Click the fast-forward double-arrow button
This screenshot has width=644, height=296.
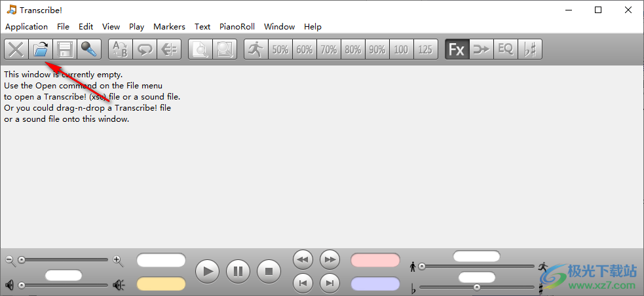pos(330,260)
